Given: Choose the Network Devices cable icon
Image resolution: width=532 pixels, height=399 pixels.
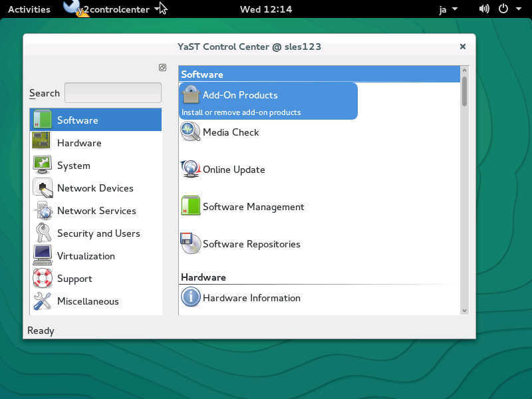Looking at the screenshot, I should (43, 188).
